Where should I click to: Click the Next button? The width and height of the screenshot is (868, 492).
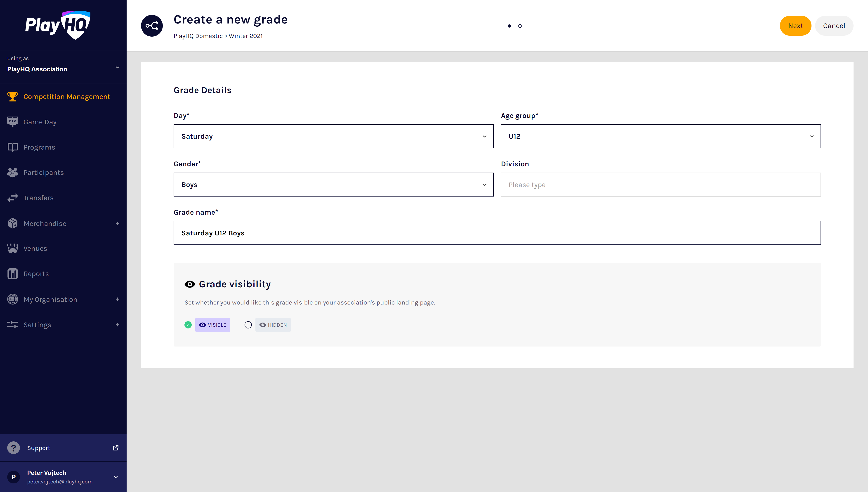point(795,25)
